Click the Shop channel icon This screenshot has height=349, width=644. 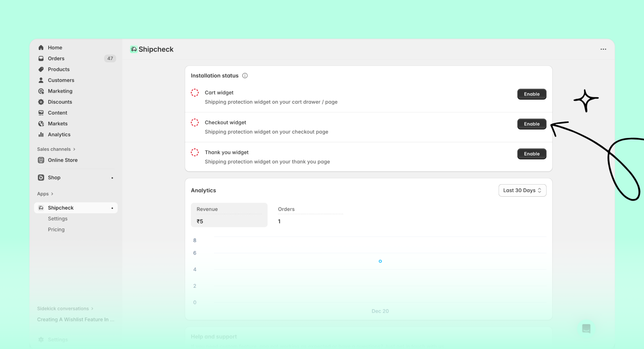41,177
